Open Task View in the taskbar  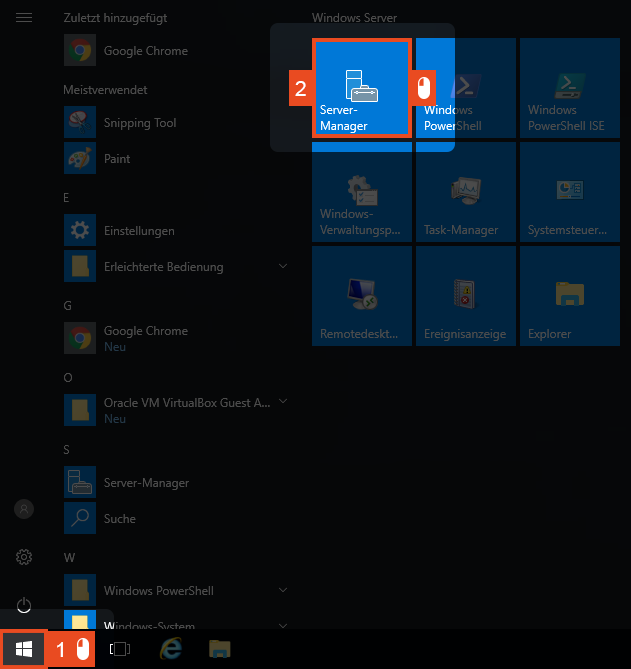pyautogui.click(x=120, y=650)
